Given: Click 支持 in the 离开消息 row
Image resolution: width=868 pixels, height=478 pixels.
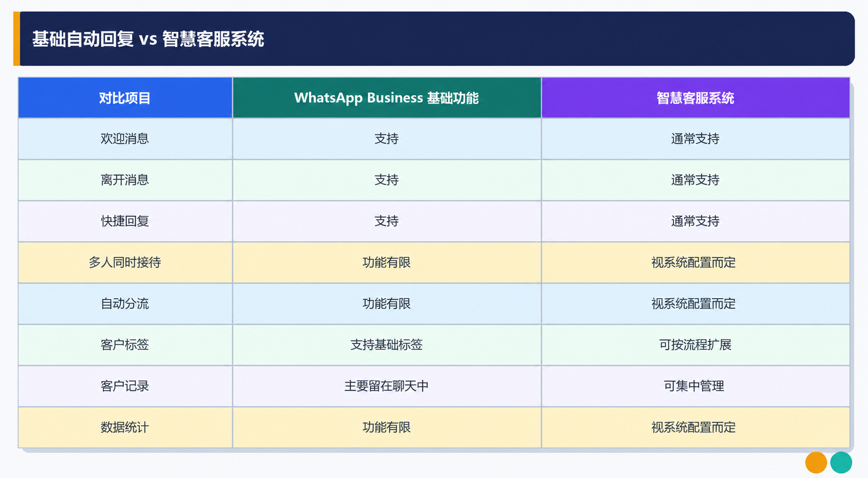Looking at the screenshot, I should pyautogui.click(x=387, y=180).
